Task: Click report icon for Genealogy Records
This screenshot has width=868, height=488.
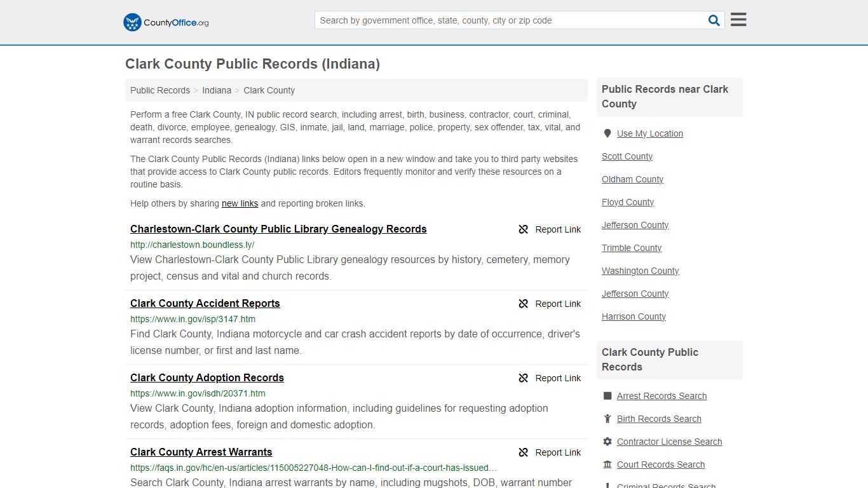Action: (523, 229)
